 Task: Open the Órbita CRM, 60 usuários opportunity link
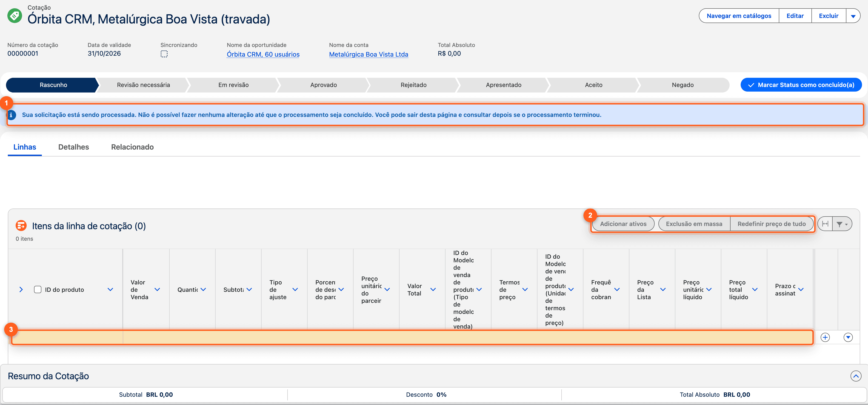click(x=263, y=54)
